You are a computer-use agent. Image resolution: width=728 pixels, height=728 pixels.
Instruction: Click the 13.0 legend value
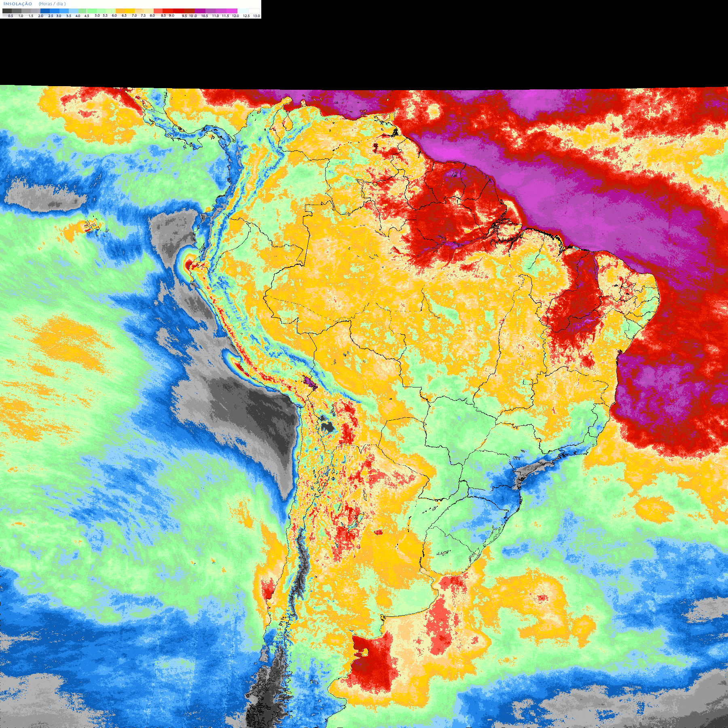click(256, 16)
